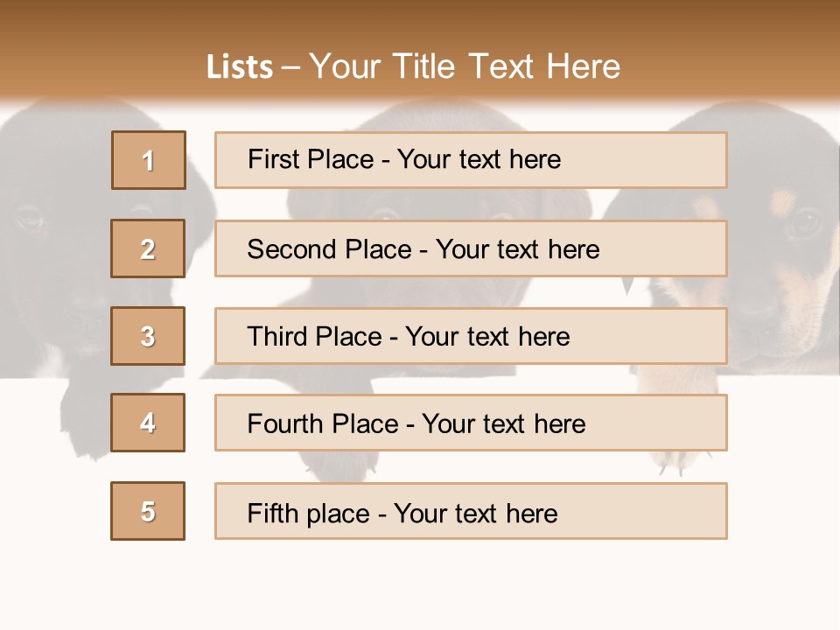The width and height of the screenshot is (840, 630).
Task: Click the number 1 box
Action: [x=149, y=160]
